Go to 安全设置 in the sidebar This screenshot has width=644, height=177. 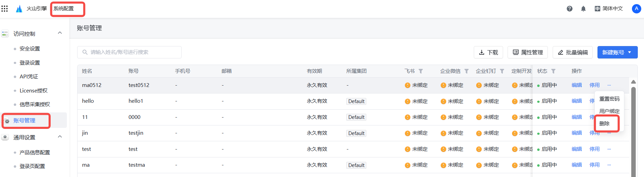[30, 49]
